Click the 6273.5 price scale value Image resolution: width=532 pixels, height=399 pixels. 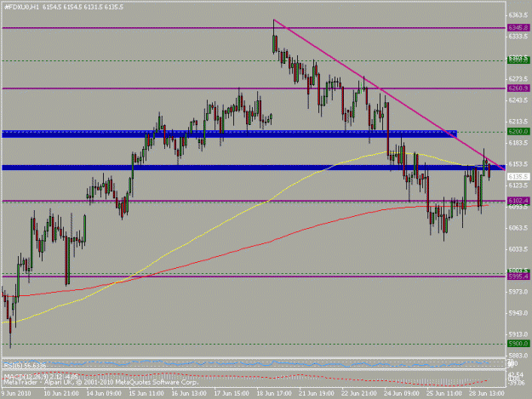pos(518,79)
